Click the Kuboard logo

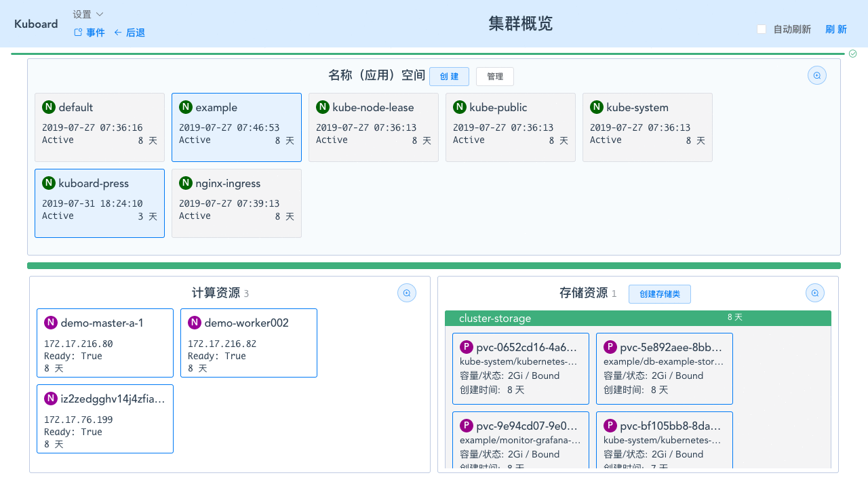35,24
